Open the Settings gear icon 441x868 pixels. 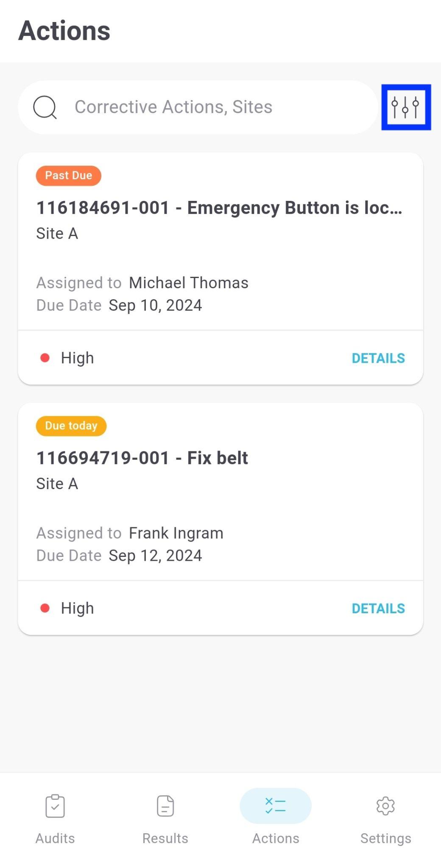[x=385, y=806]
